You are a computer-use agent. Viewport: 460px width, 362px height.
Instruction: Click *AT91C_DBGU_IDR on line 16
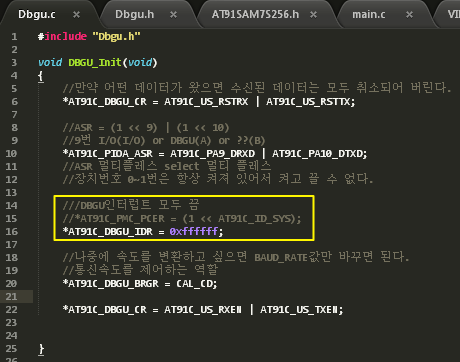(x=108, y=231)
